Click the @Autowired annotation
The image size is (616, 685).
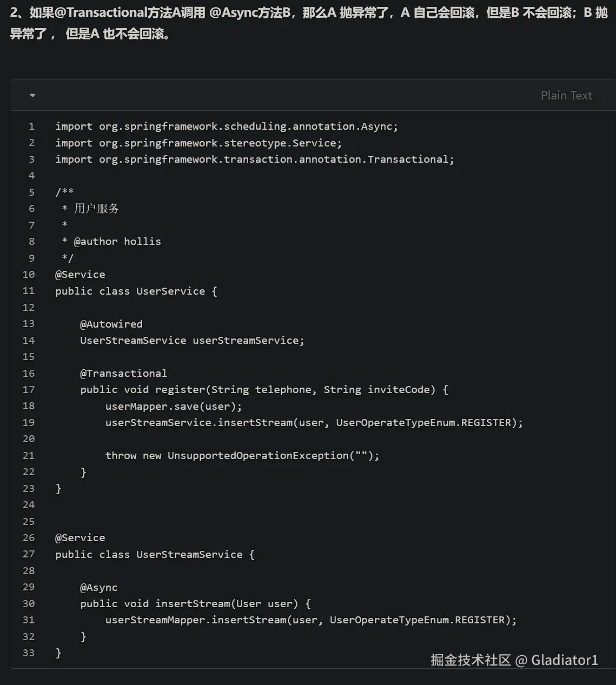(111, 324)
